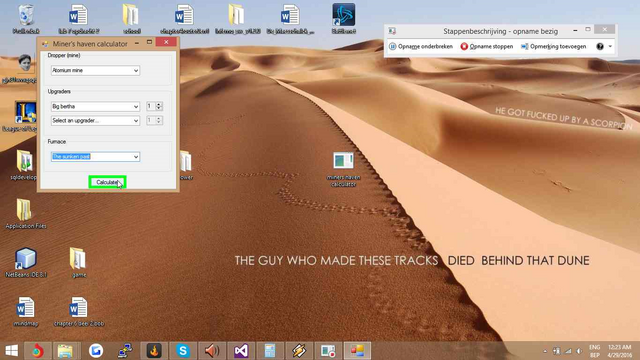Select the game folder on desktop
This screenshot has height=360, width=640.
[x=78, y=262]
